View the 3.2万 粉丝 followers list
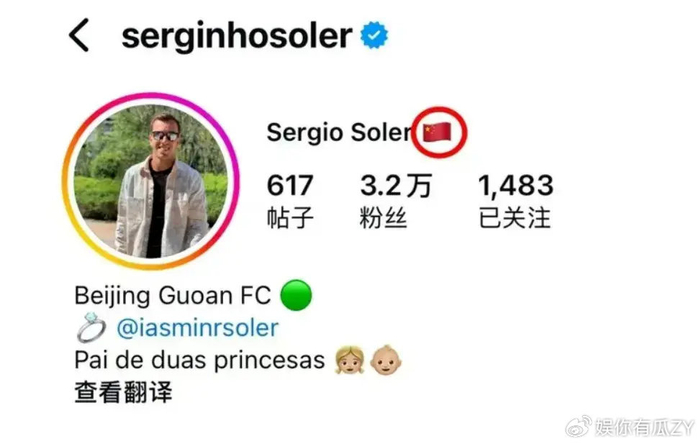 click(396, 201)
